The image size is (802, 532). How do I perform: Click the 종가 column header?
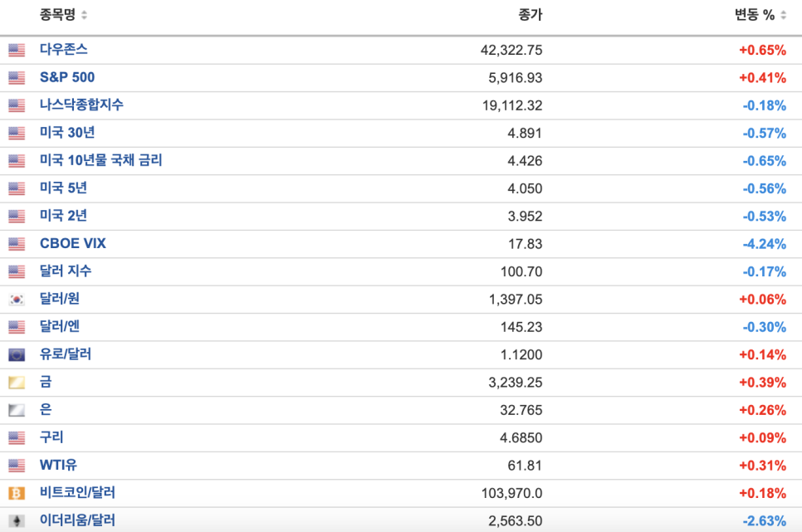click(530, 15)
